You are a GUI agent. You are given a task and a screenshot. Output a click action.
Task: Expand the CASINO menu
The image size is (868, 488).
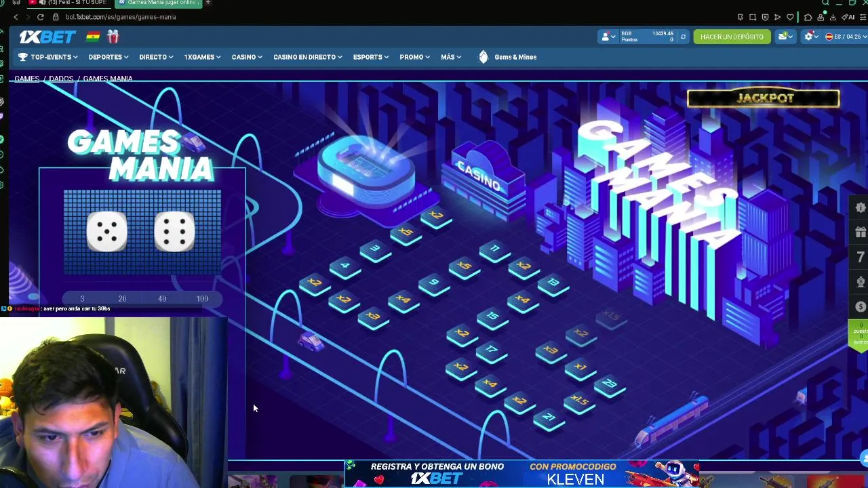coord(247,57)
